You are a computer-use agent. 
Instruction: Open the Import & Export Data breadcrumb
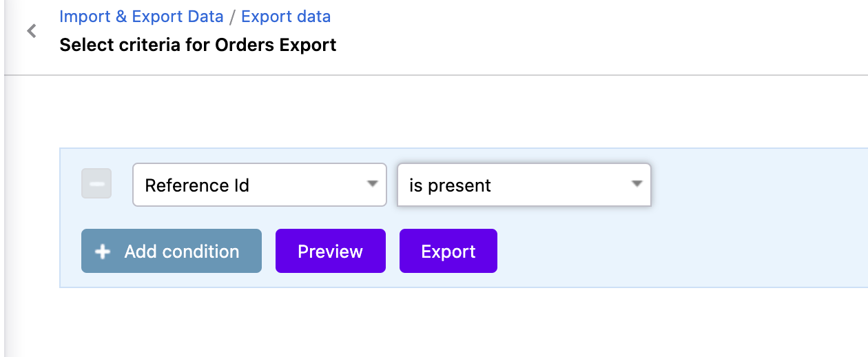pyautogui.click(x=141, y=16)
